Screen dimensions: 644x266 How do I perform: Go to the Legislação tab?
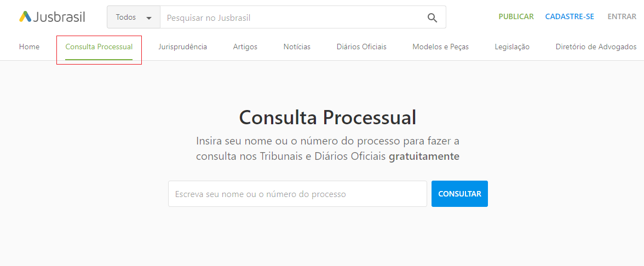click(x=512, y=47)
